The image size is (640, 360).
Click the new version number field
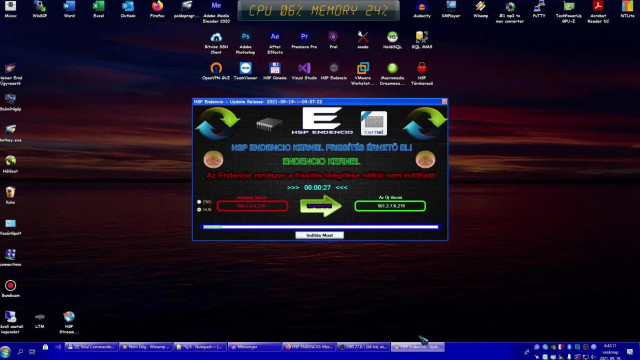pyautogui.click(x=390, y=206)
